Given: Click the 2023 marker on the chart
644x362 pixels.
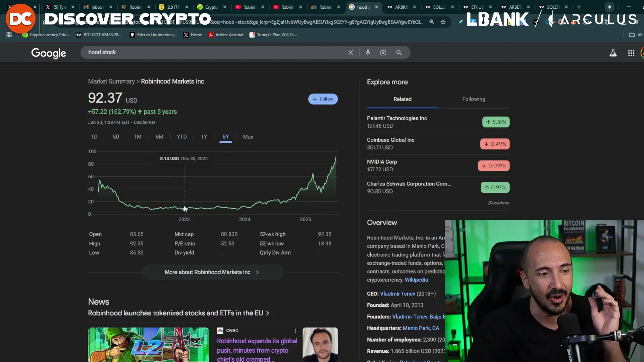Looking at the screenshot, I should 184,220.
